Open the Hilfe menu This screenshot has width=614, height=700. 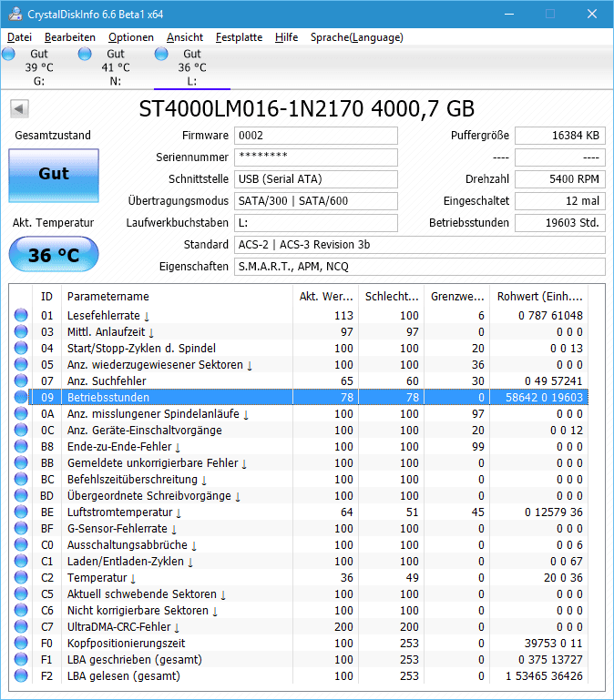[286, 37]
